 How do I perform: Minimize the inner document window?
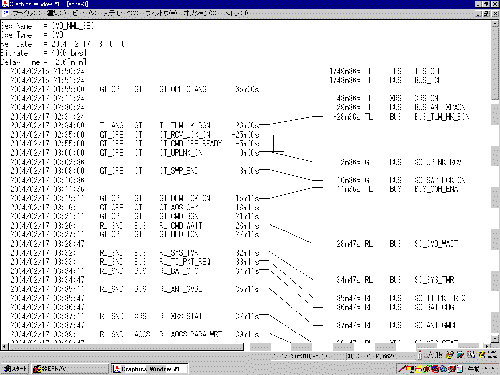pyautogui.click(x=479, y=13)
